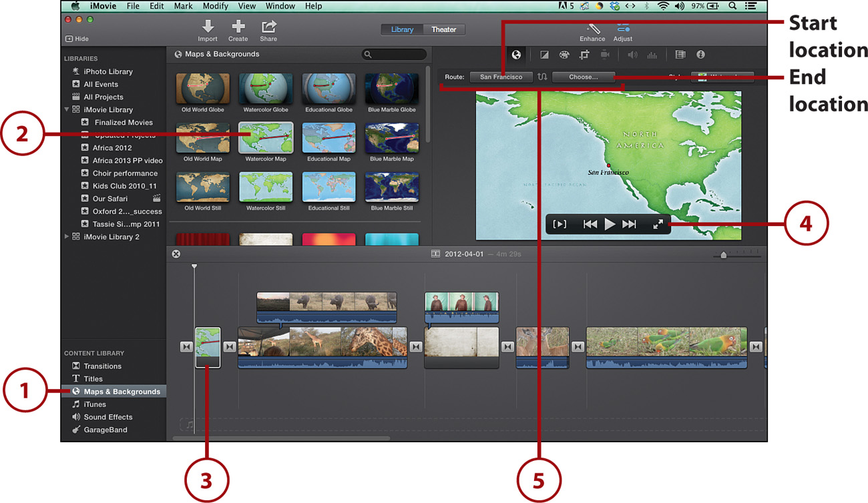Click the Choose end location button

pos(584,77)
